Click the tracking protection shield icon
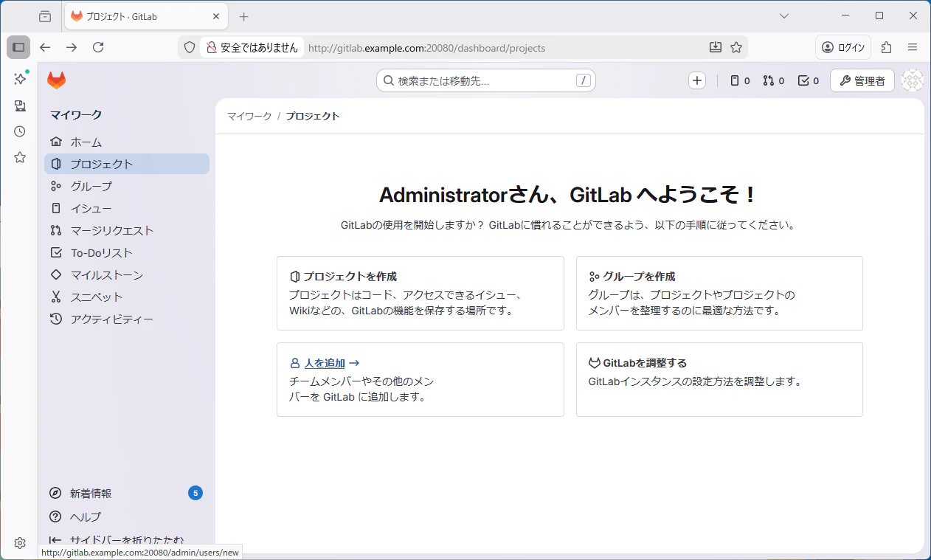 click(x=190, y=47)
